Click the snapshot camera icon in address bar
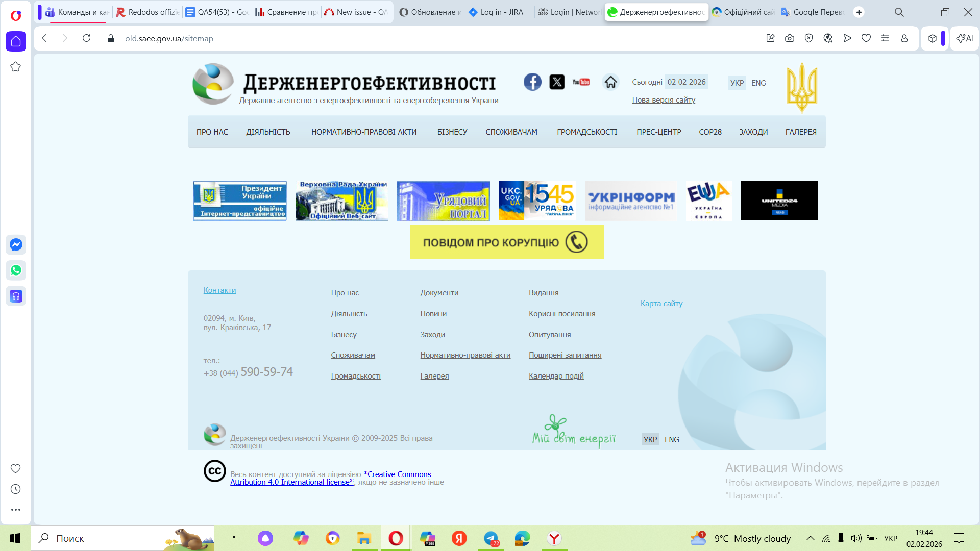This screenshot has height=551, width=980. (790, 38)
